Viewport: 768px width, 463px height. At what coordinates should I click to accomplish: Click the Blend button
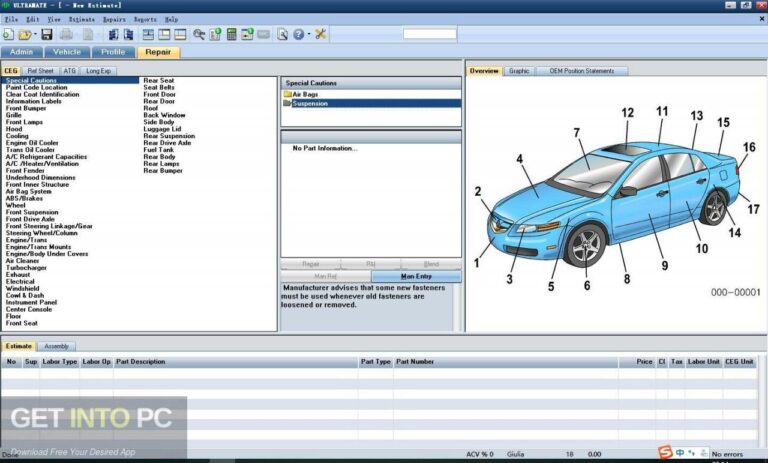[x=431, y=264]
